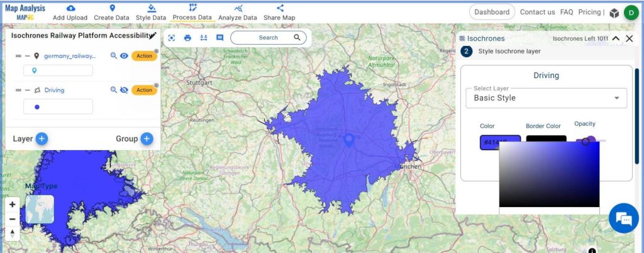Open the Share Map menu
This screenshot has width=644, height=253.
pos(279,13)
